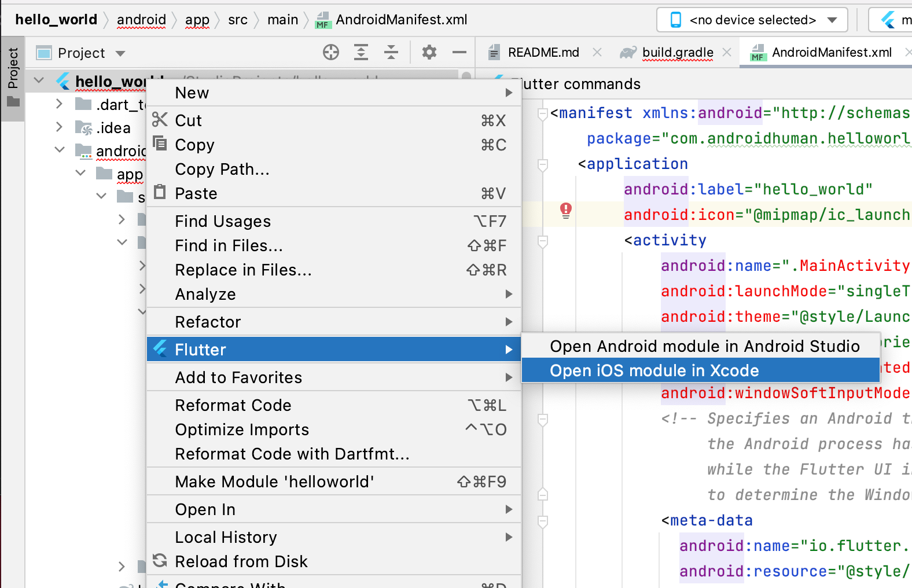The height and width of the screenshot is (588, 912).
Task: Open Project panel settings gear
Action: pos(429,53)
